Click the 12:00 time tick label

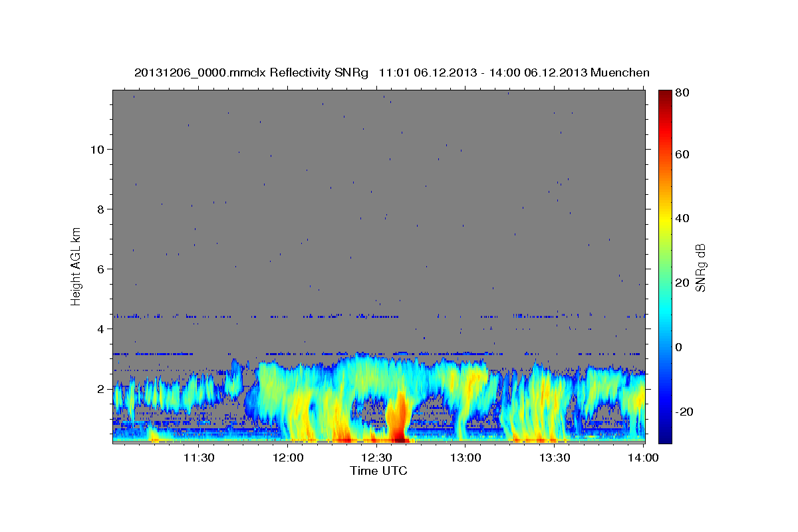[x=288, y=458]
